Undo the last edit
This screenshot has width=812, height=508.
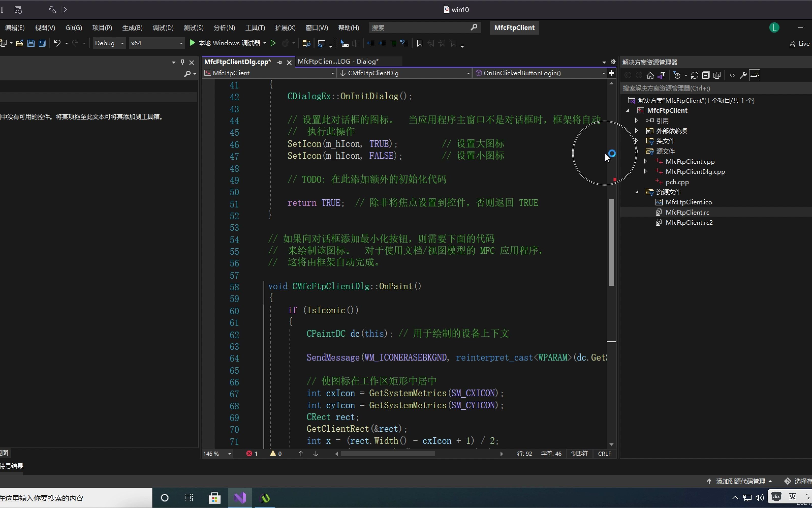click(57, 43)
